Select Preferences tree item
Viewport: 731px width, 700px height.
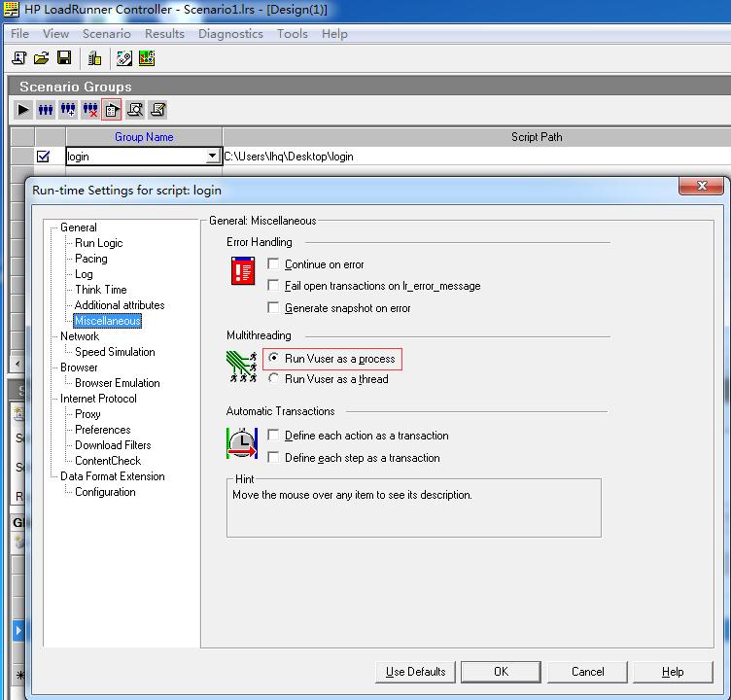click(x=103, y=430)
